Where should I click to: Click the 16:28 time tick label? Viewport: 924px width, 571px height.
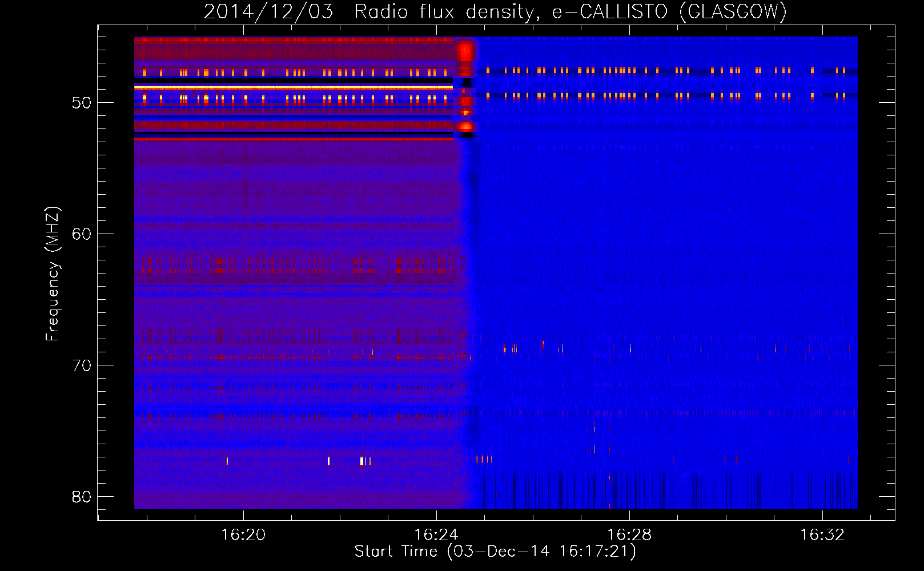[x=629, y=535]
